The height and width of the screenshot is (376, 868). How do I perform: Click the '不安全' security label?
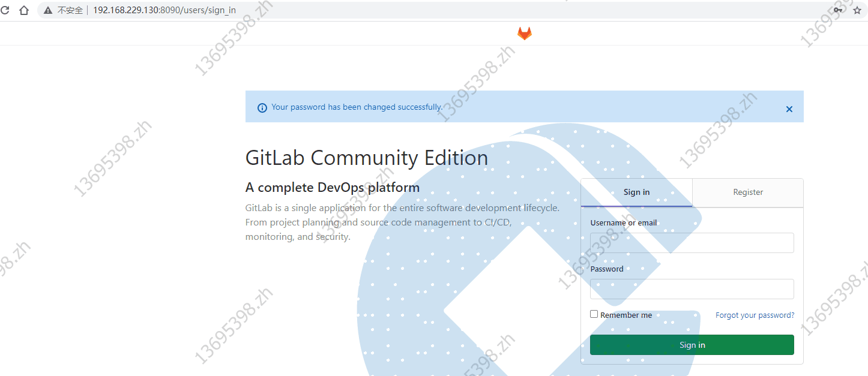coord(70,11)
